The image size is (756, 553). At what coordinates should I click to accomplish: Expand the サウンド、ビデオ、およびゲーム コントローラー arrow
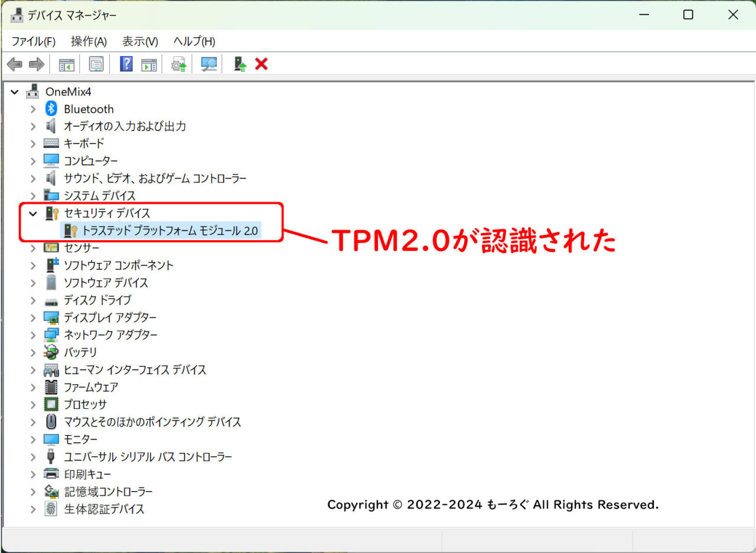(x=34, y=178)
